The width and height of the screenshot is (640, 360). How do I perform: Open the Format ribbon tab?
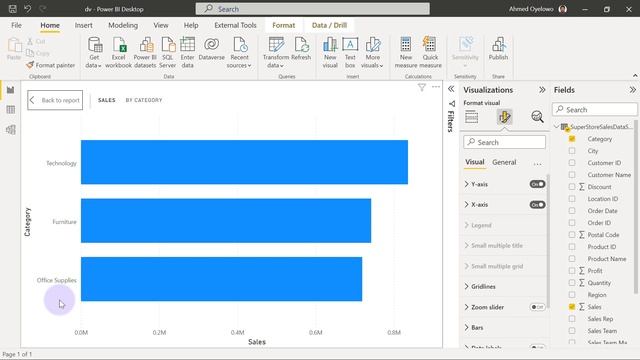coord(284,25)
